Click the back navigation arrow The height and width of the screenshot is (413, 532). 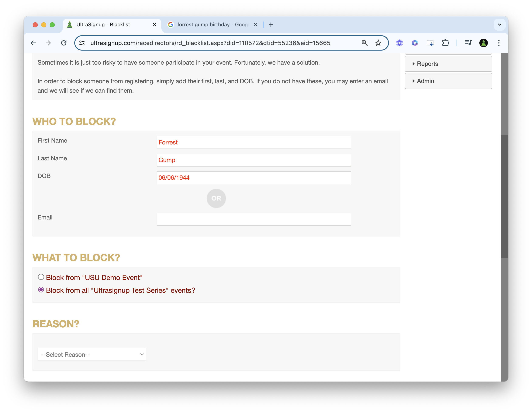pyautogui.click(x=33, y=43)
